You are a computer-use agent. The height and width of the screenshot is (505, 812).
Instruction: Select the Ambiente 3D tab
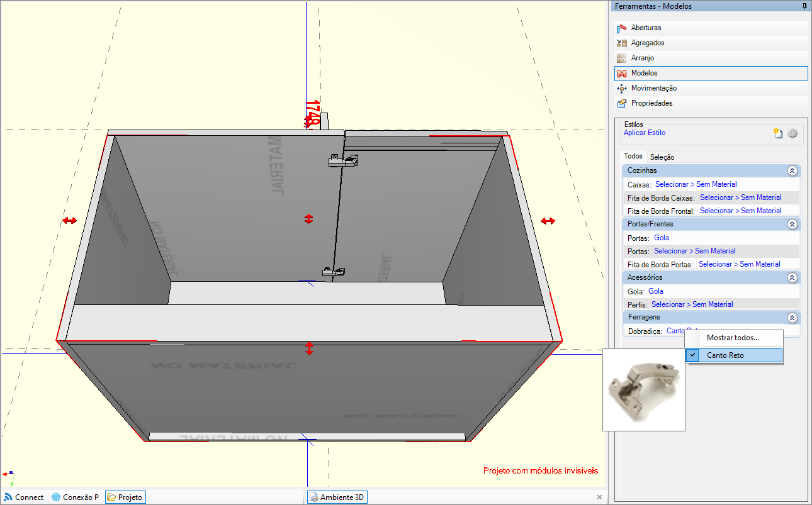(337, 497)
